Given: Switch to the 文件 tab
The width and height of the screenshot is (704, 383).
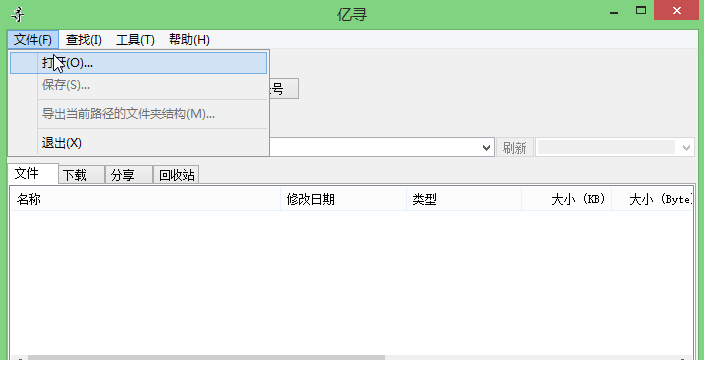Looking at the screenshot, I should click(33, 173).
